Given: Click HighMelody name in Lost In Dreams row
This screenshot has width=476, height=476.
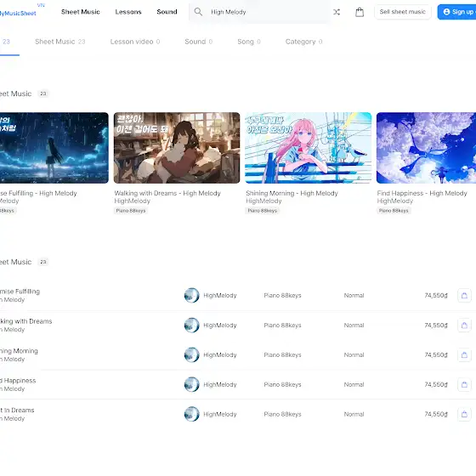Looking at the screenshot, I should click(x=220, y=414).
